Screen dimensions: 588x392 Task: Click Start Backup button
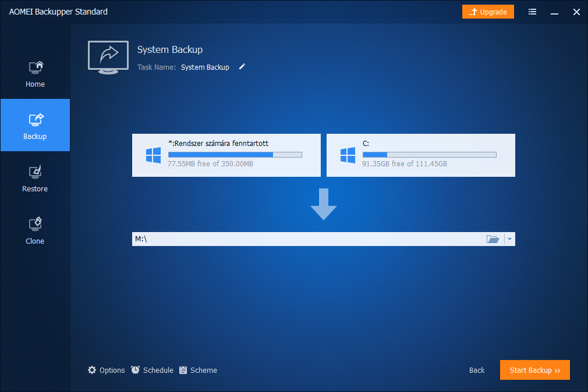[535, 370]
